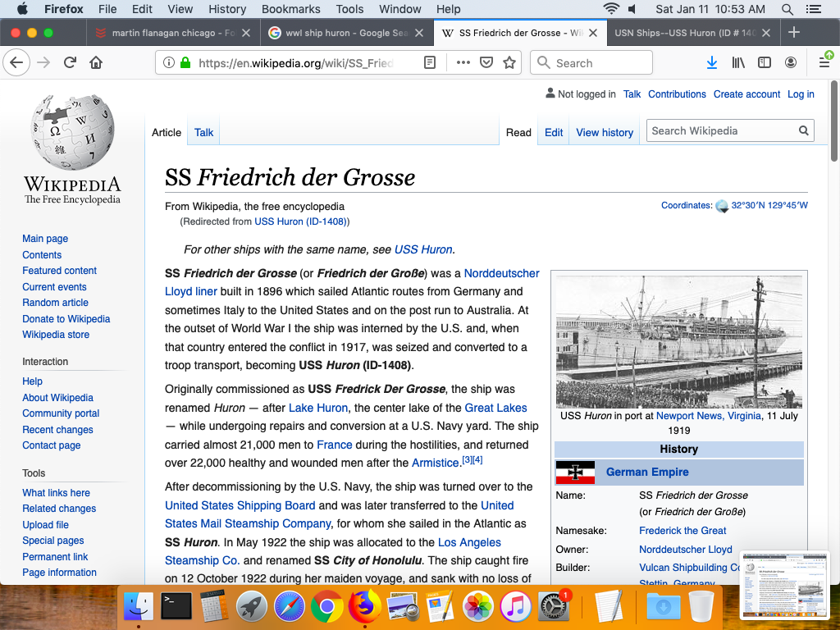Screen dimensions: 840x630
Task: Show the Library menu in the toolbar
Action: coord(738,63)
